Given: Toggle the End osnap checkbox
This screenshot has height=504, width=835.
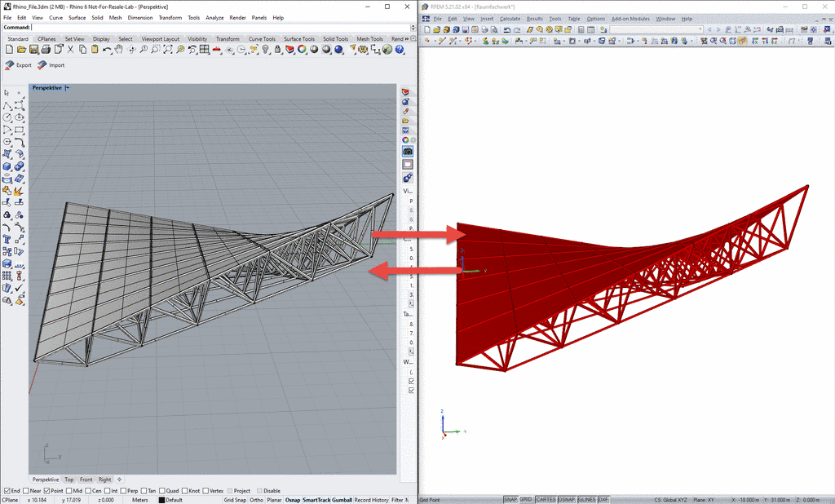Looking at the screenshot, I should (7, 491).
